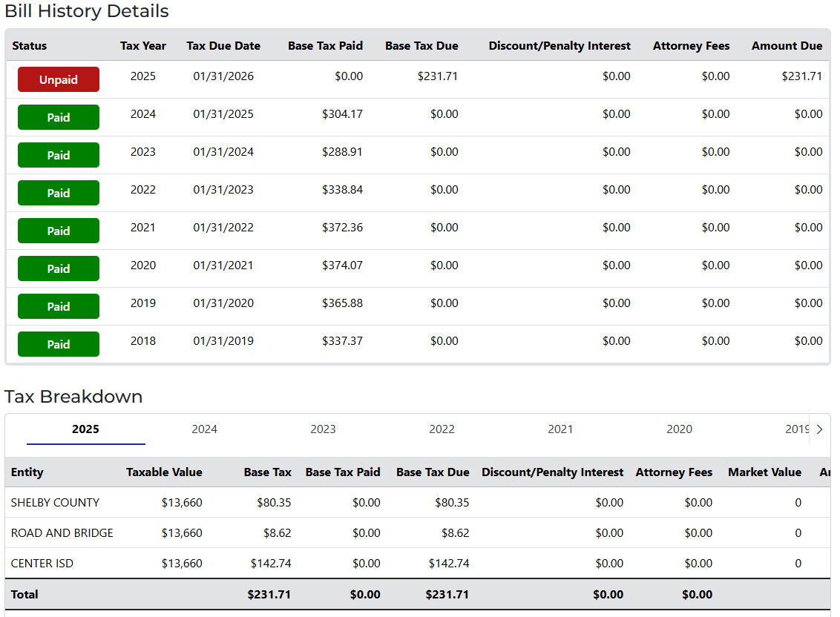Click the Taxable Value column header
The image size is (840, 617).
point(164,472)
